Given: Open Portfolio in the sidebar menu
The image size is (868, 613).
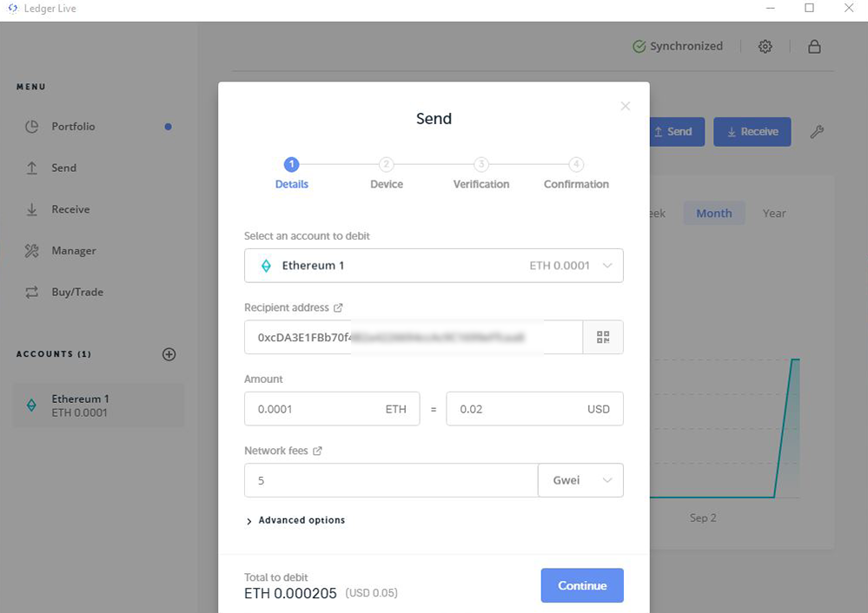Looking at the screenshot, I should point(73,127).
